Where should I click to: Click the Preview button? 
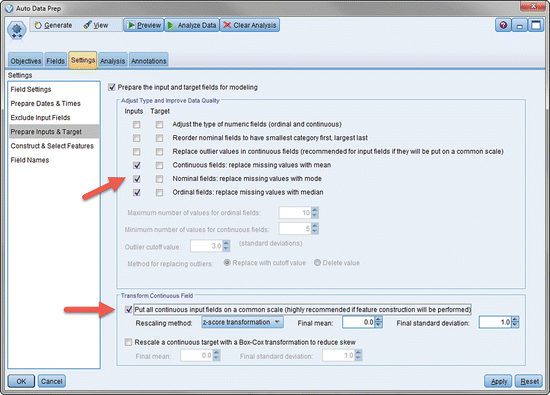144,25
